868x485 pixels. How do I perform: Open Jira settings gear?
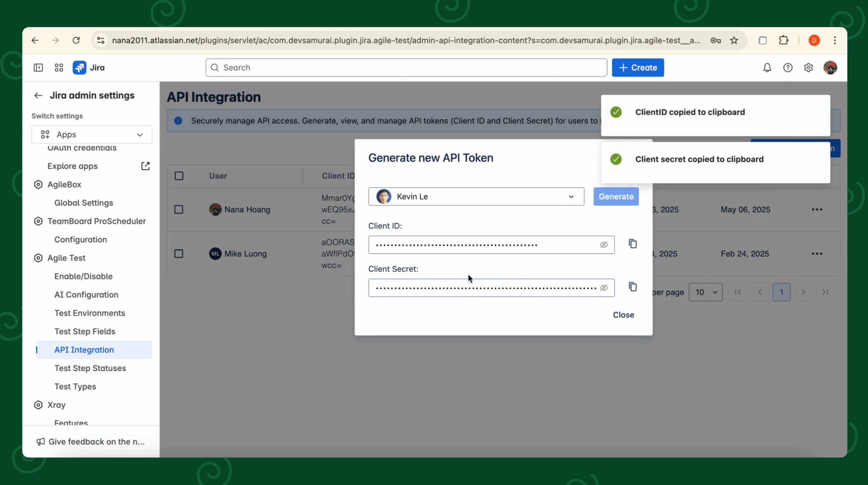pyautogui.click(x=809, y=67)
